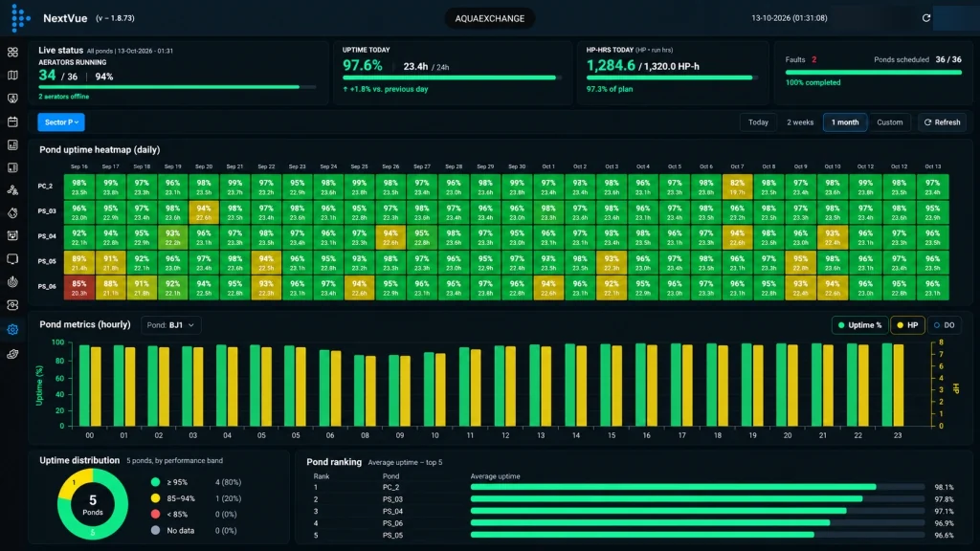Click the yellow 94% PS_03 Sep 20 cell
Image resolution: width=980 pixels, height=551 pixels.
[204, 211]
